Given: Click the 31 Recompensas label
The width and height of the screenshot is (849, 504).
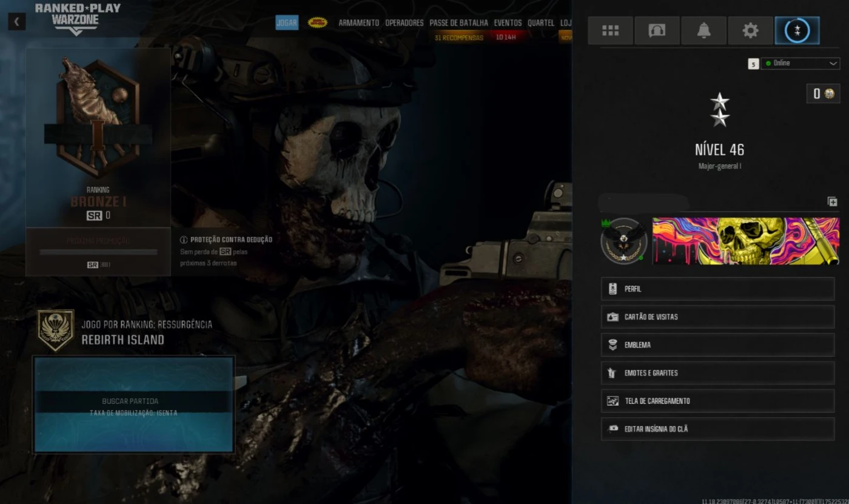Looking at the screenshot, I should tap(459, 38).
